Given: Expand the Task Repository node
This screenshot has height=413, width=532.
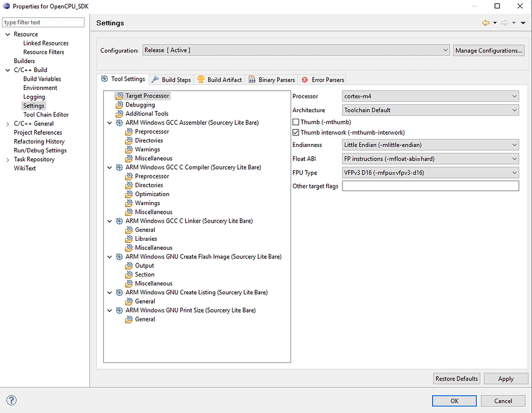Looking at the screenshot, I should (x=8, y=160).
